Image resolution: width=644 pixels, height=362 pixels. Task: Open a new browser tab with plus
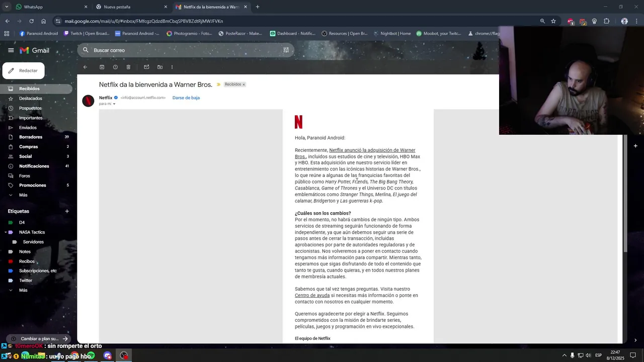258,7
